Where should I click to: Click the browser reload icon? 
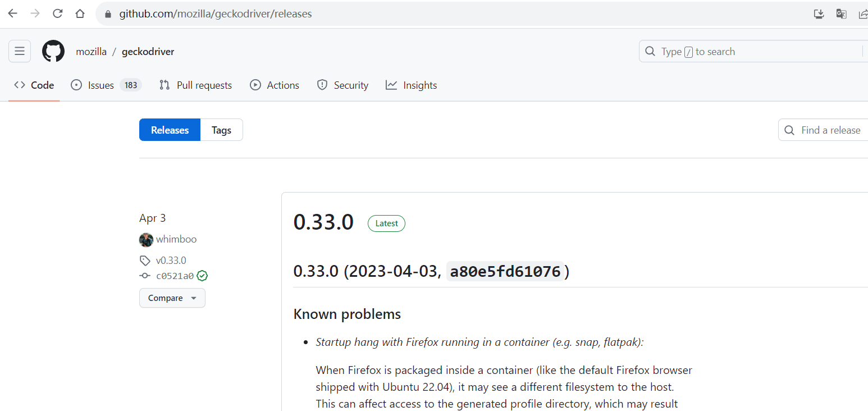coord(57,13)
